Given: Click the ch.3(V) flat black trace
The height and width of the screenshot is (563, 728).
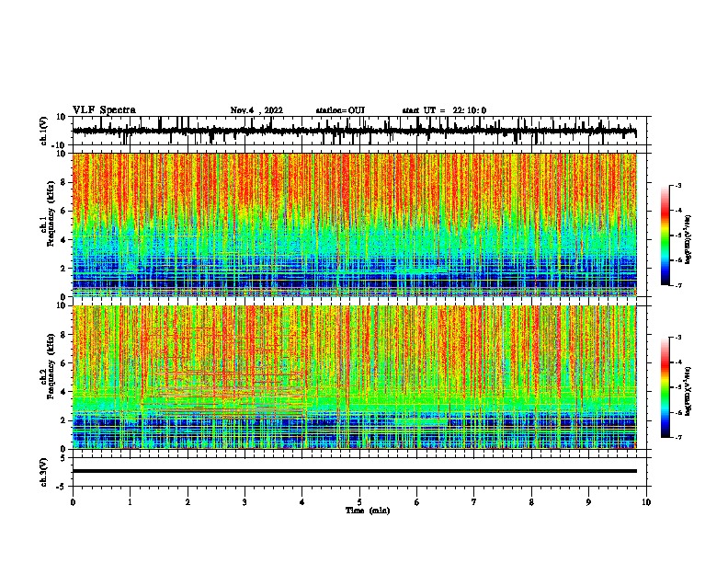Looking at the screenshot, I should tap(355, 471).
